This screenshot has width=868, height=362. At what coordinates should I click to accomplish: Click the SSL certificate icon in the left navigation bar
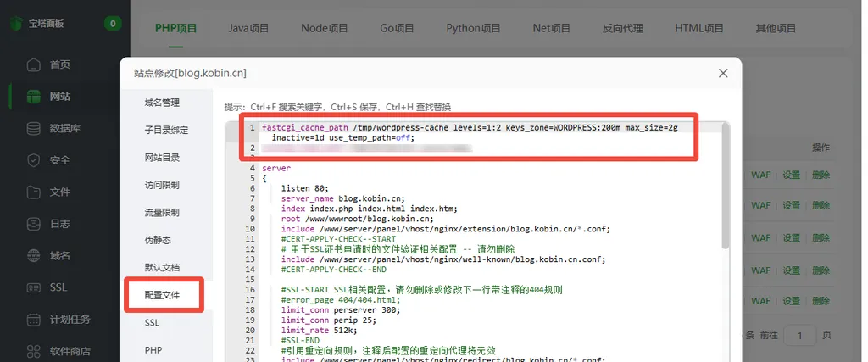34,287
